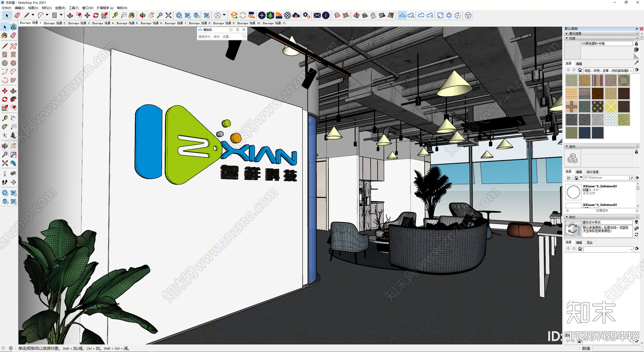Switch to Enscape 场景 5 tab

click(127, 23)
